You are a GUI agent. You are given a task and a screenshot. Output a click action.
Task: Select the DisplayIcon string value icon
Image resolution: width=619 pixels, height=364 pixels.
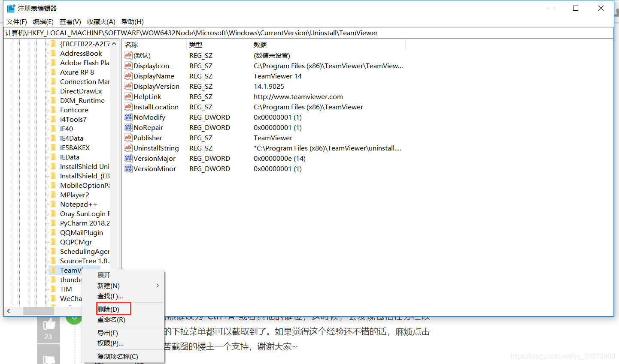point(128,66)
